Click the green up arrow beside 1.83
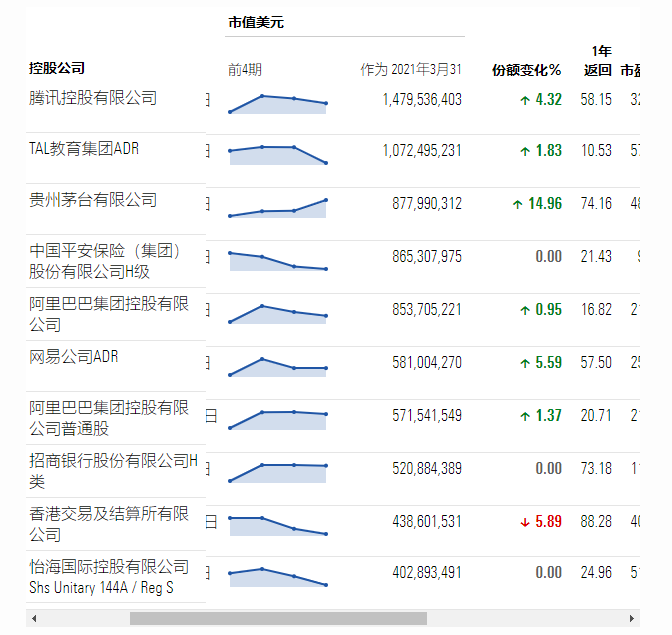 click(x=524, y=151)
